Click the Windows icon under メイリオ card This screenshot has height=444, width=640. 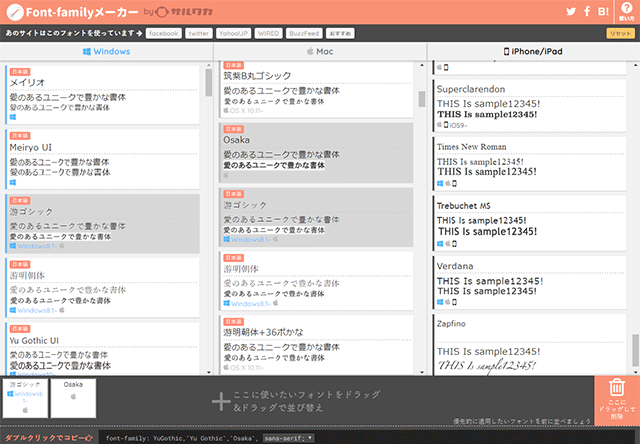[13, 117]
